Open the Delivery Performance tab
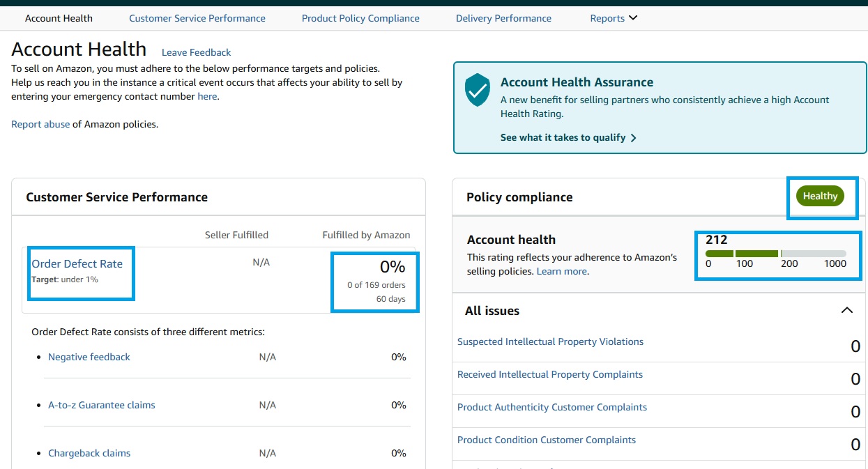This screenshot has width=868, height=469. coord(503,18)
